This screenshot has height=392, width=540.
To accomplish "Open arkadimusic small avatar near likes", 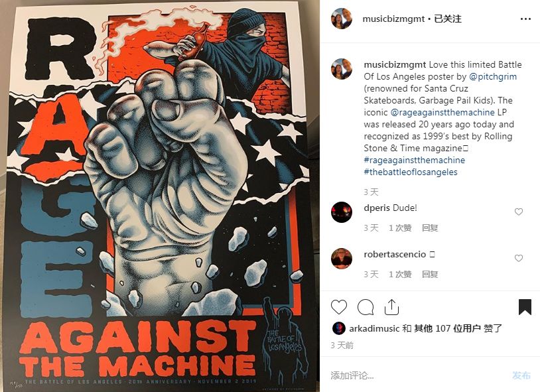I will point(339,328).
